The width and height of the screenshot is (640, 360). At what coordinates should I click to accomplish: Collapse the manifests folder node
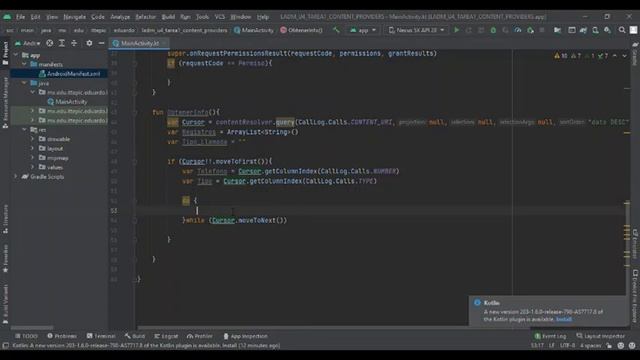24,64
